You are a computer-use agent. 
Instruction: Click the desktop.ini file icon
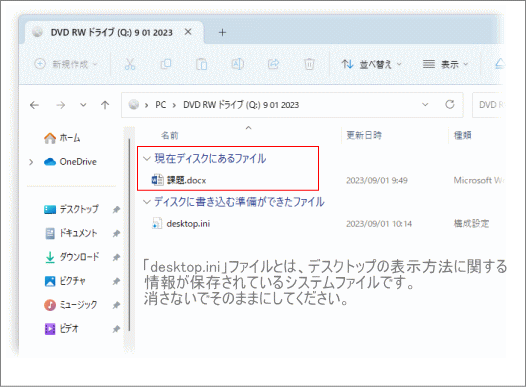coord(157,223)
